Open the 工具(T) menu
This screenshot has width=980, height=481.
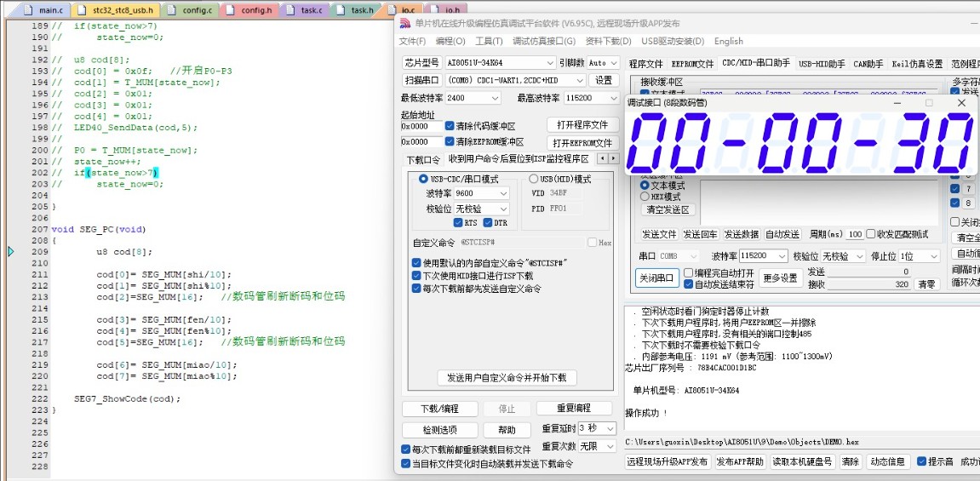coord(489,41)
